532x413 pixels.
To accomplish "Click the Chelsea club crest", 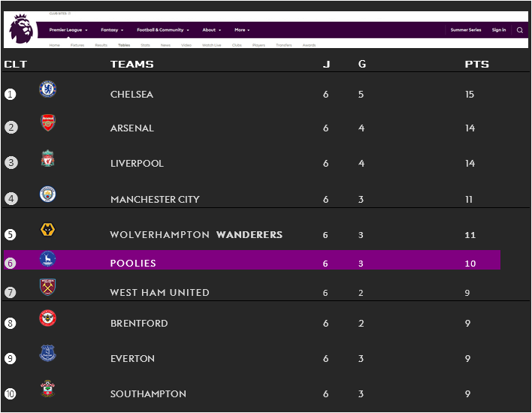I will (x=47, y=89).
